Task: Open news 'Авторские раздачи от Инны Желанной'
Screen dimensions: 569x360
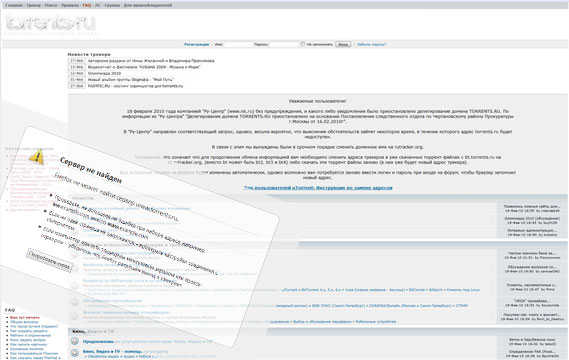Action: 151,61
